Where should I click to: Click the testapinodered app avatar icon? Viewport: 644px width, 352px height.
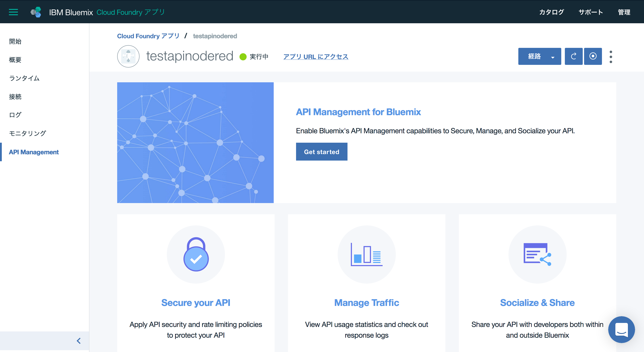(128, 56)
